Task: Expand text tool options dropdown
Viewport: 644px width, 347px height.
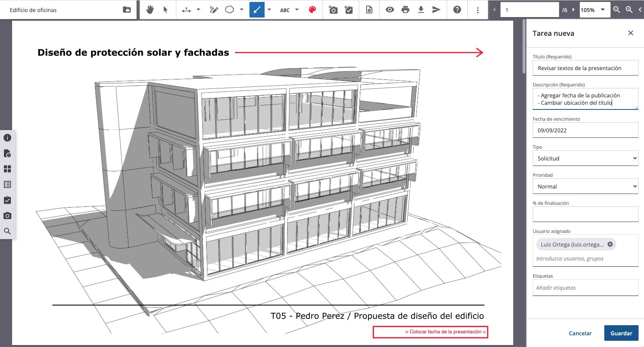Action: pyautogui.click(x=297, y=10)
